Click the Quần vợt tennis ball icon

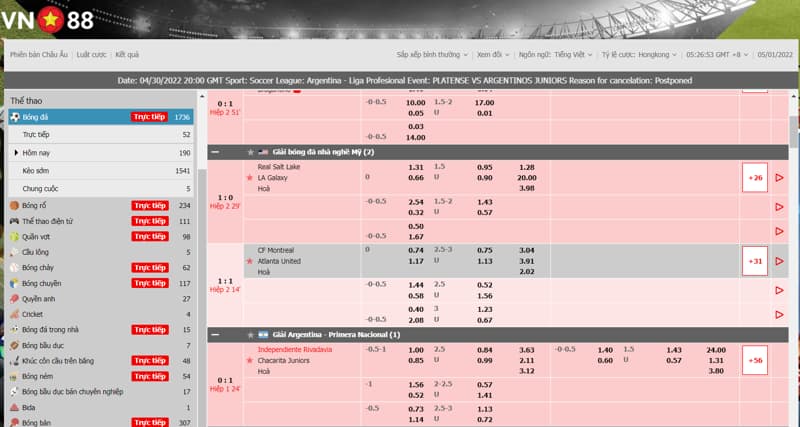(x=14, y=237)
